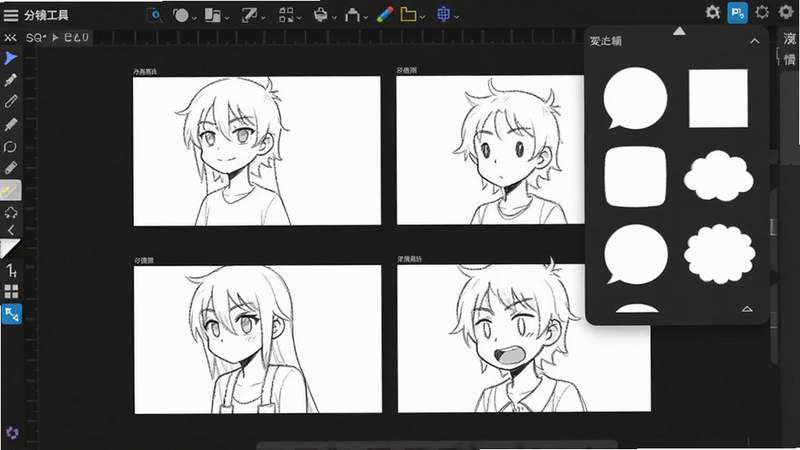Toggle the highlighted light-gray tool in left toolbar
The width and height of the screenshot is (800, 450).
(x=11, y=191)
